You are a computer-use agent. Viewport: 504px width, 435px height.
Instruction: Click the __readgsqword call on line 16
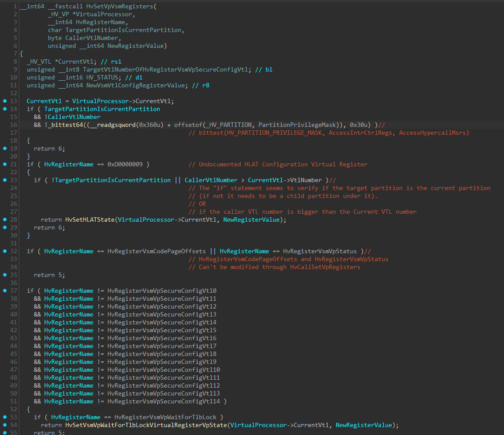(x=112, y=125)
